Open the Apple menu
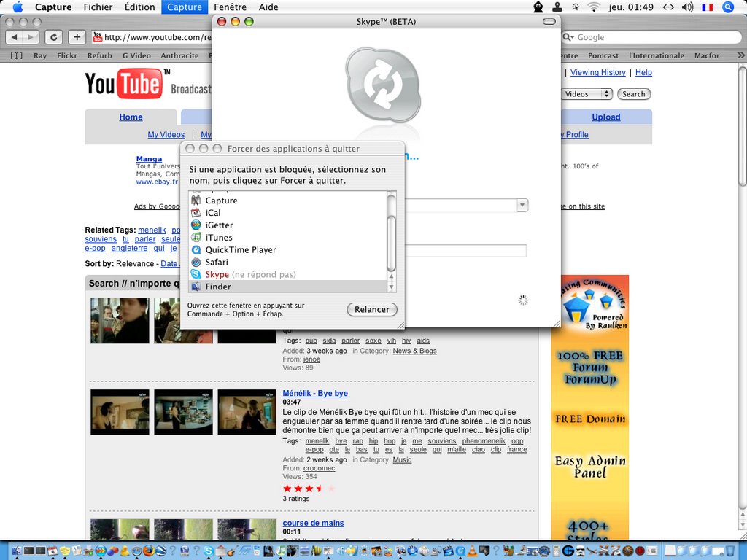747x560 pixels. 18,7
